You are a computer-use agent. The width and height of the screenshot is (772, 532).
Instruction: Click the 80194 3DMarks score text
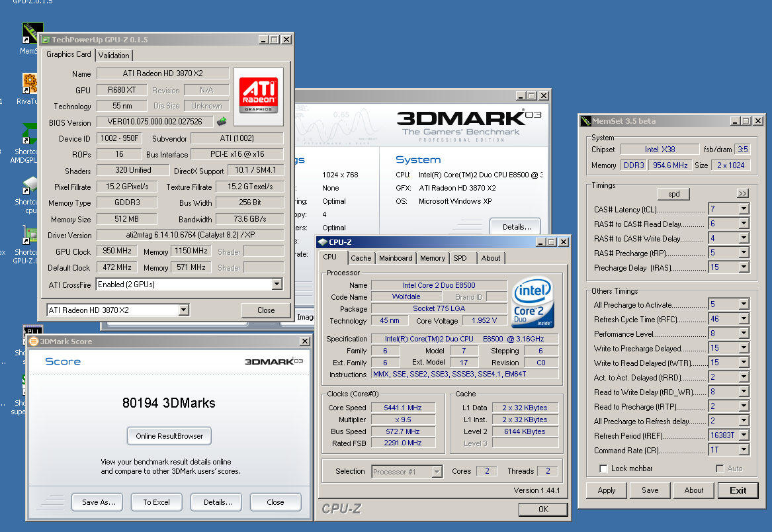[x=169, y=403]
